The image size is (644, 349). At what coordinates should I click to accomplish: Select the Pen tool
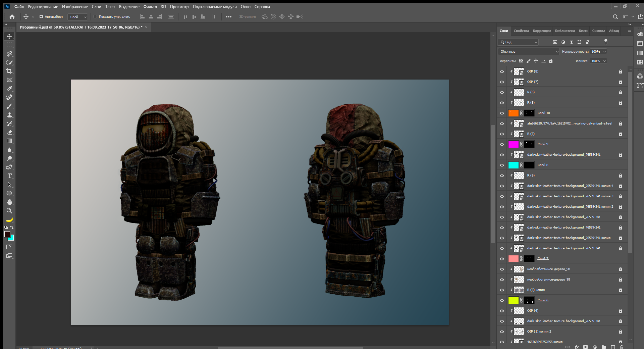point(9,167)
